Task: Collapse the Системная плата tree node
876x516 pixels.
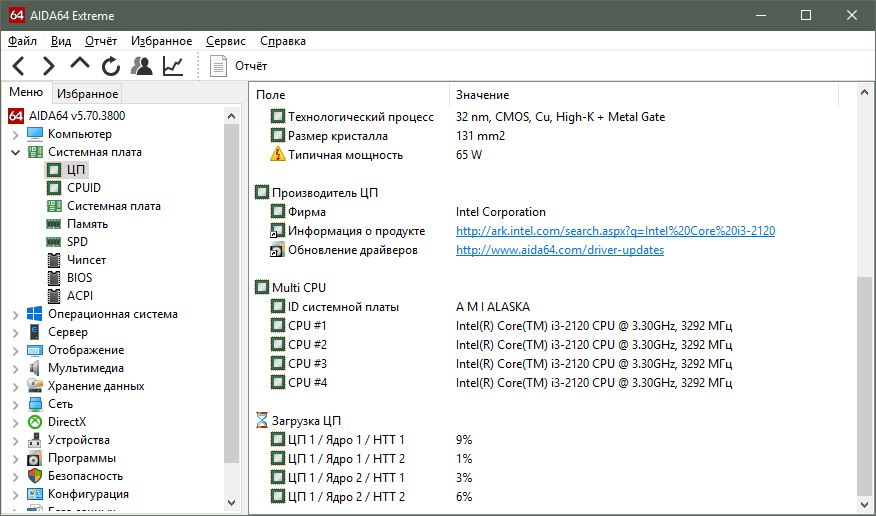Action: 15,153
